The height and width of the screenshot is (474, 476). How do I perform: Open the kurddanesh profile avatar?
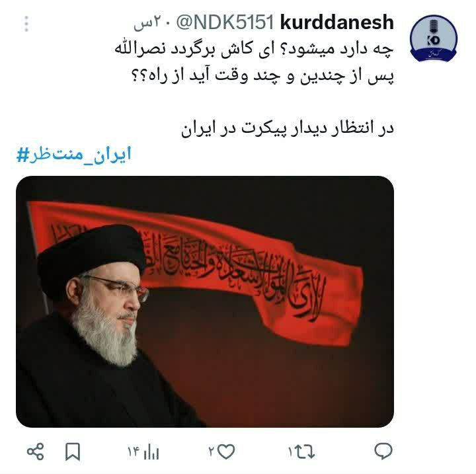[433, 38]
